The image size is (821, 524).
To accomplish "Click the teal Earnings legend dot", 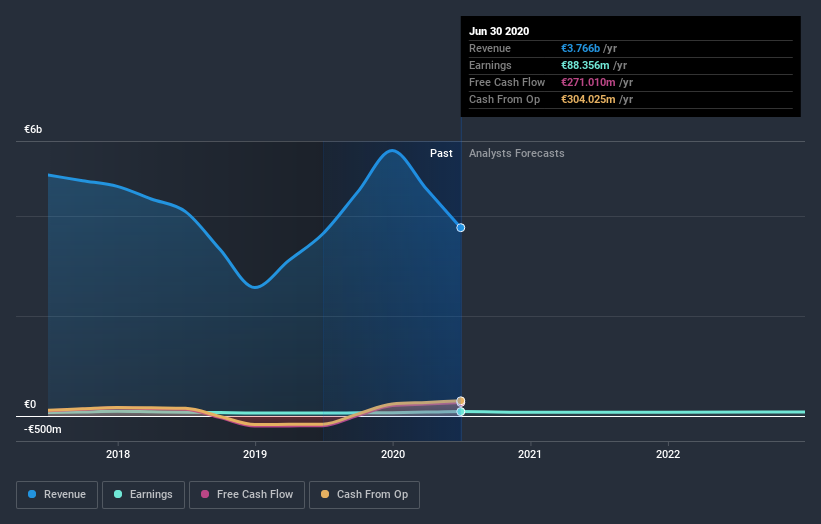I will point(118,494).
